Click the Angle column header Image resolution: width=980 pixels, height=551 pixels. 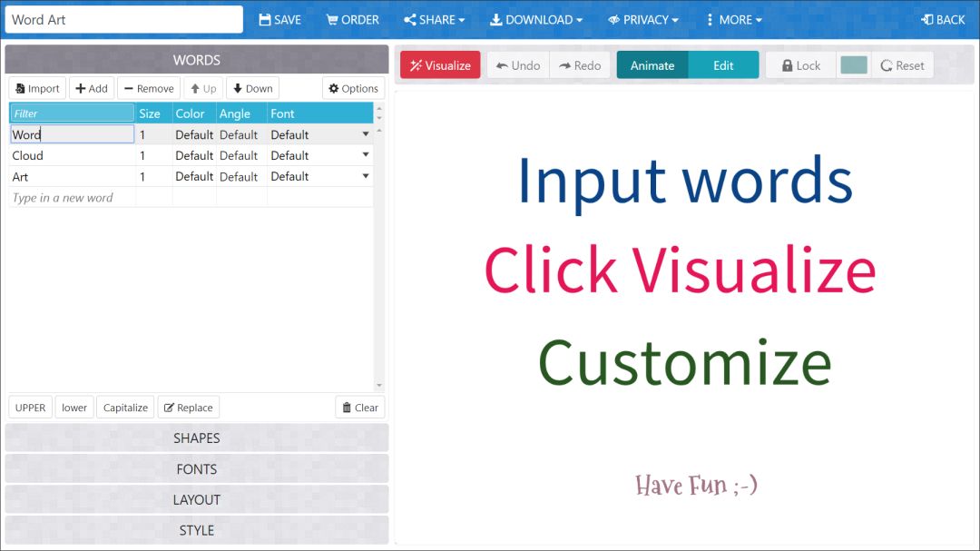tap(241, 113)
